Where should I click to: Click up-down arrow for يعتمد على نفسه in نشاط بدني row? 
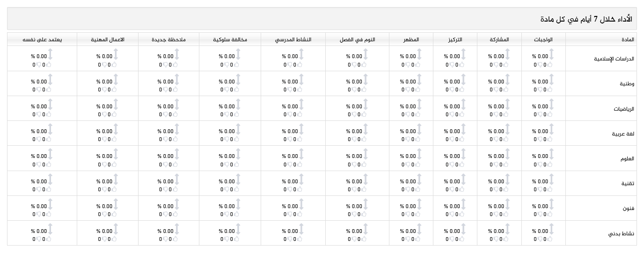[50, 229]
